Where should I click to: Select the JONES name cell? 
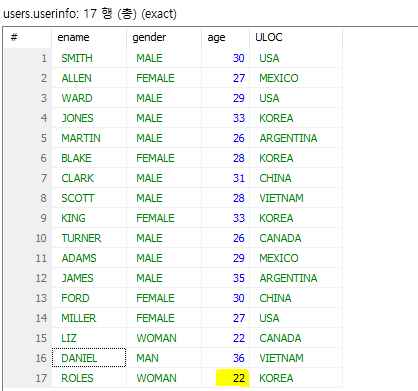[89, 118]
